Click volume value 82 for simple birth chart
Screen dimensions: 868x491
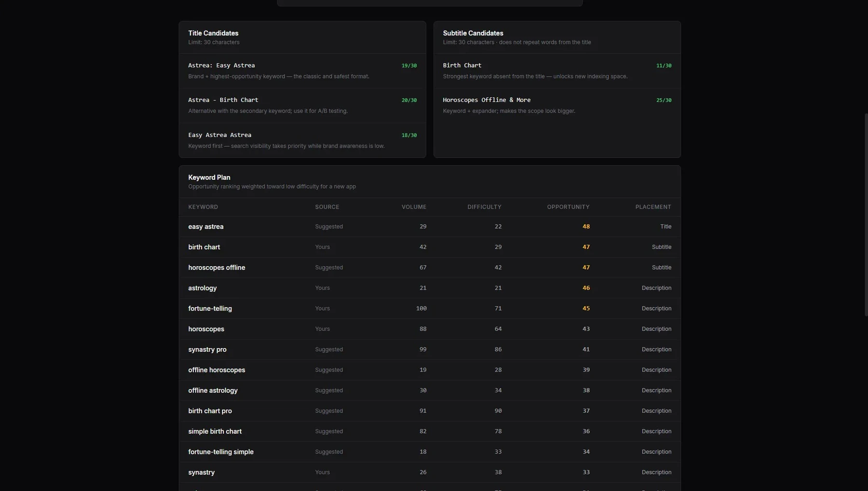point(423,432)
